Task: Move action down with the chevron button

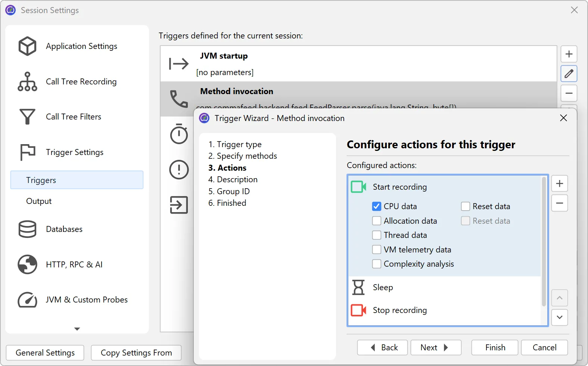Action: (559, 317)
